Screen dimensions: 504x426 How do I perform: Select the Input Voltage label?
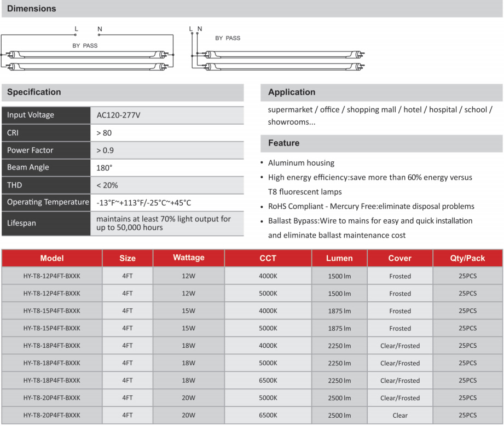(x=31, y=115)
